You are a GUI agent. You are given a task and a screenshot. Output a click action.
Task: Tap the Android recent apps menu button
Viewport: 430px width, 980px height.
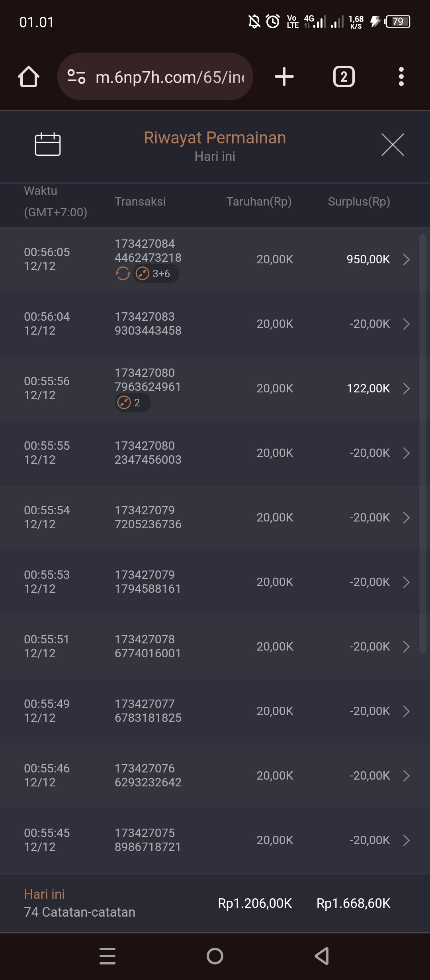(107, 956)
